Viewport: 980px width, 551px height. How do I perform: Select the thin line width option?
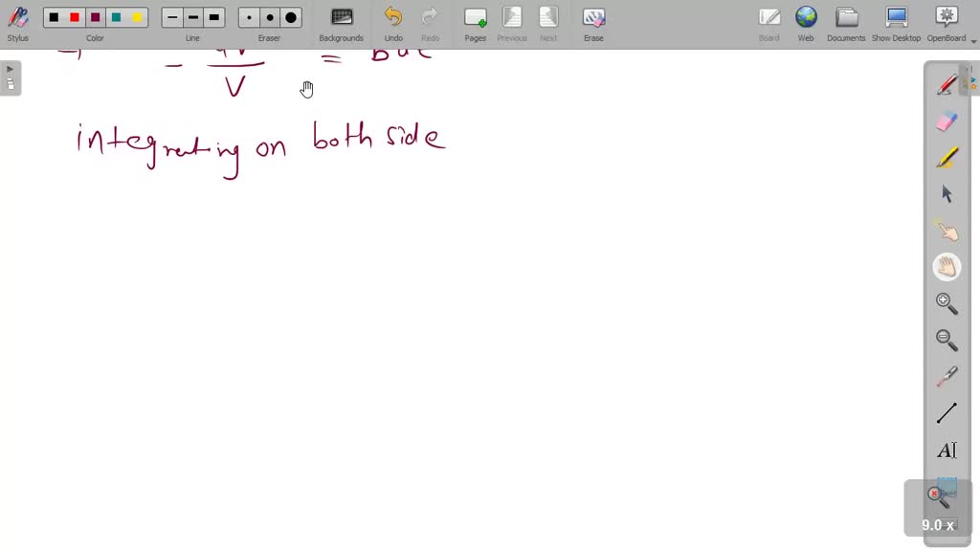(172, 17)
